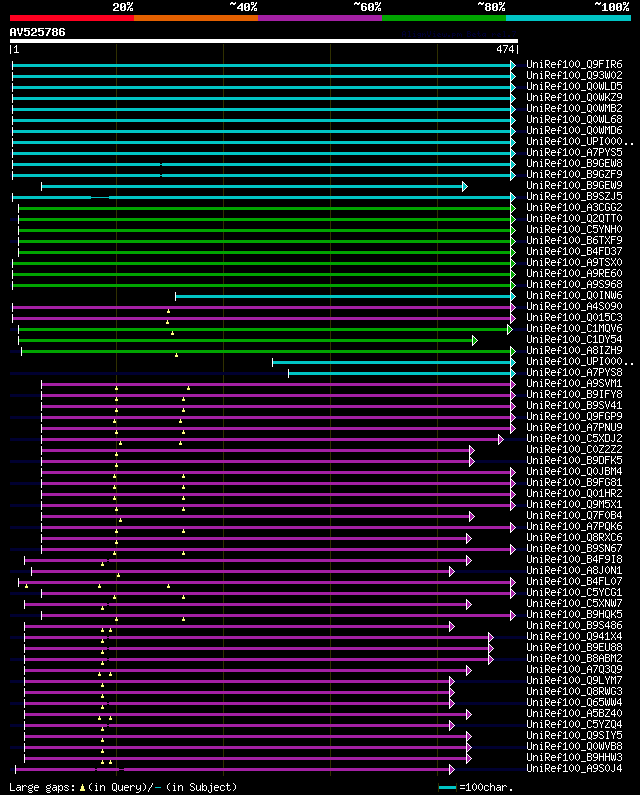Select the UniRef100_C0Z2Z2 label
The image size is (640, 795).
[574, 450]
